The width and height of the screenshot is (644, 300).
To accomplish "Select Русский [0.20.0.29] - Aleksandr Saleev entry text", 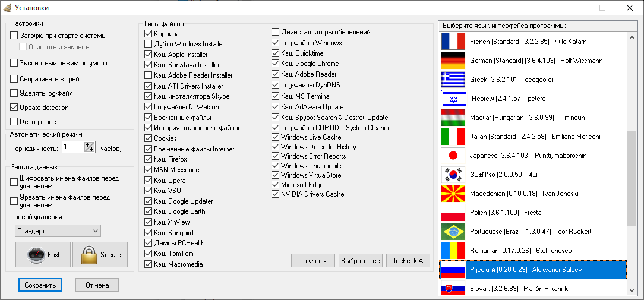I will click(x=526, y=270).
